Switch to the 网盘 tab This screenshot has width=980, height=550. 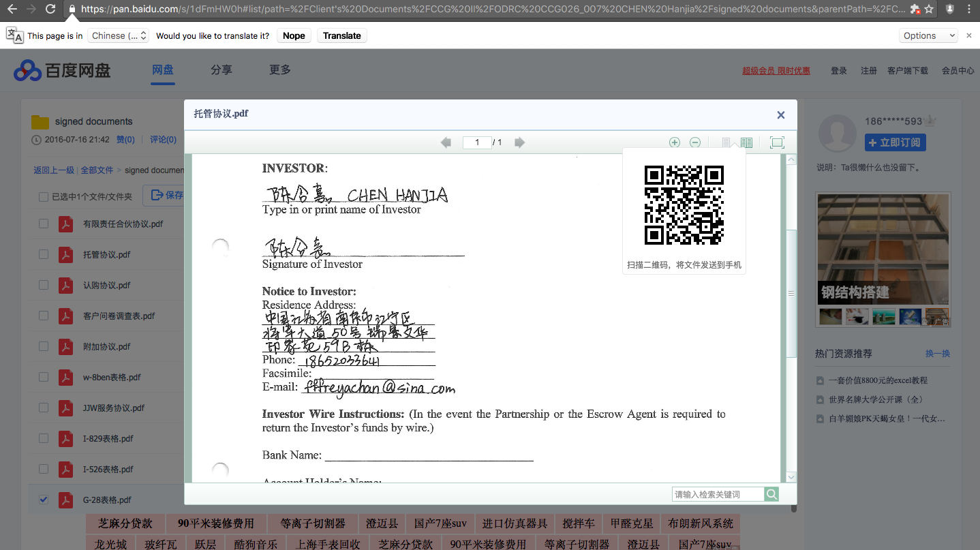point(163,70)
